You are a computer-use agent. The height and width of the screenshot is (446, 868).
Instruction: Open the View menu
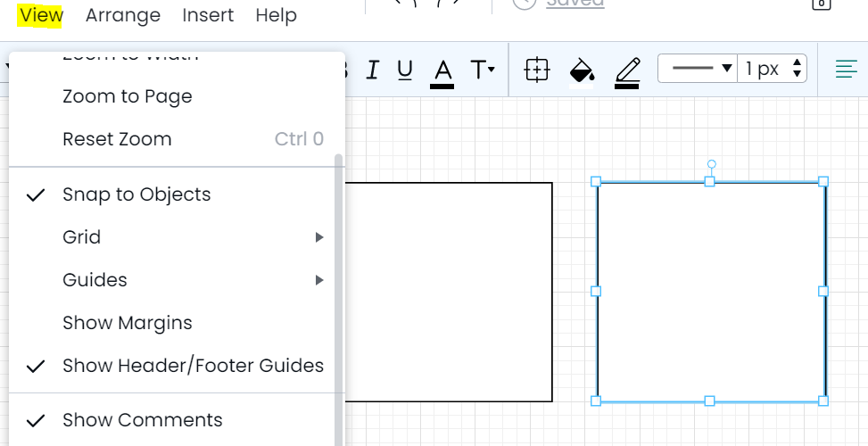pos(40,15)
